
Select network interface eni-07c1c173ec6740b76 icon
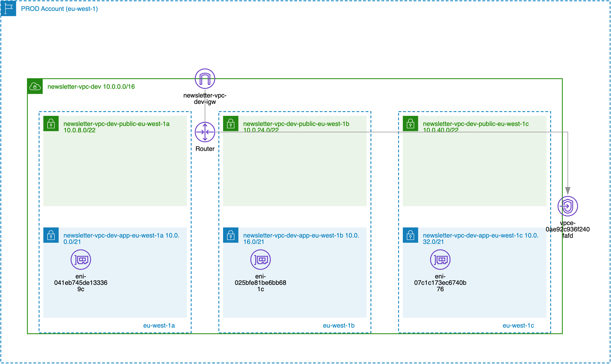pyautogui.click(x=440, y=260)
